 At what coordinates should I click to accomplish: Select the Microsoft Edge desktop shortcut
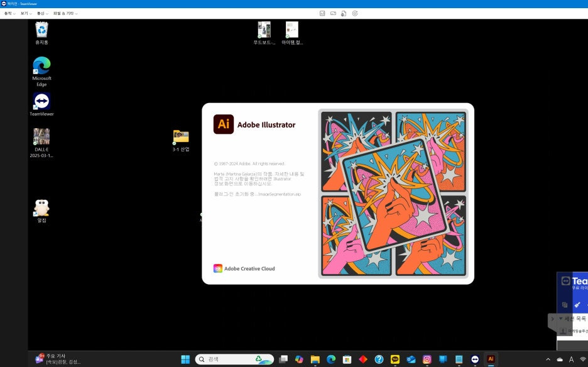tap(41, 71)
